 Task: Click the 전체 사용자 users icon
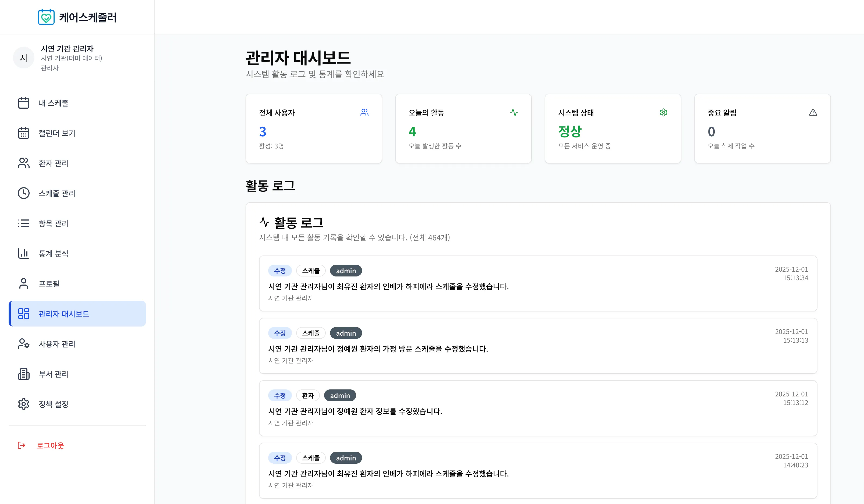click(x=364, y=112)
